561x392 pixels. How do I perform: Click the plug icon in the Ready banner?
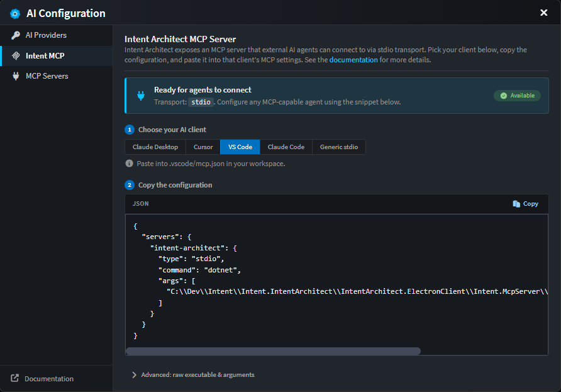[141, 96]
